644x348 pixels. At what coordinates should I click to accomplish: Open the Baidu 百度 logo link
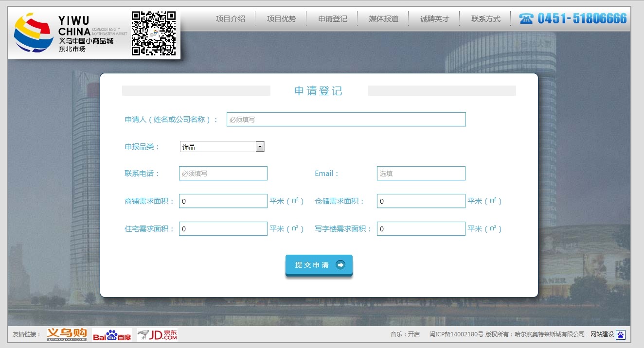click(112, 334)
